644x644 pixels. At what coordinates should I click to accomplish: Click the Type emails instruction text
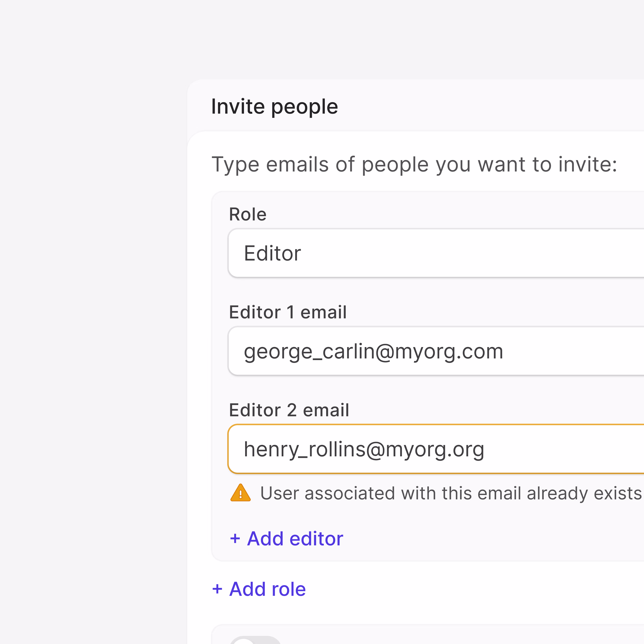(414, 164)
